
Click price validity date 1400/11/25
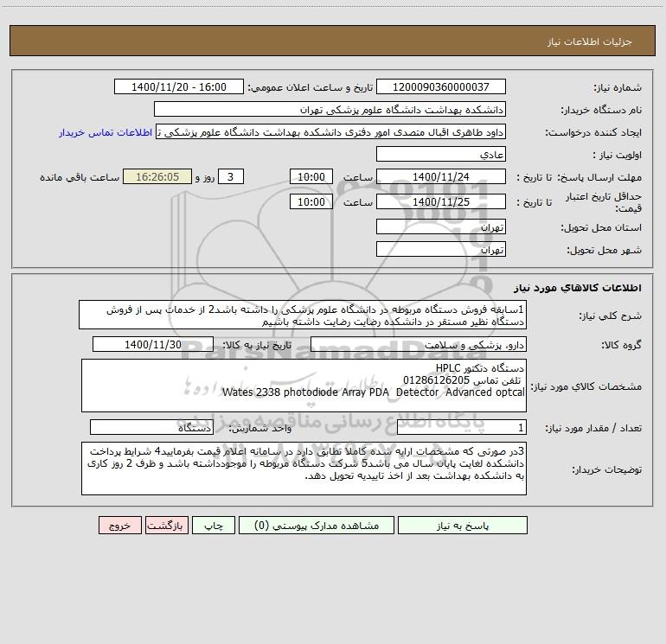441,201
